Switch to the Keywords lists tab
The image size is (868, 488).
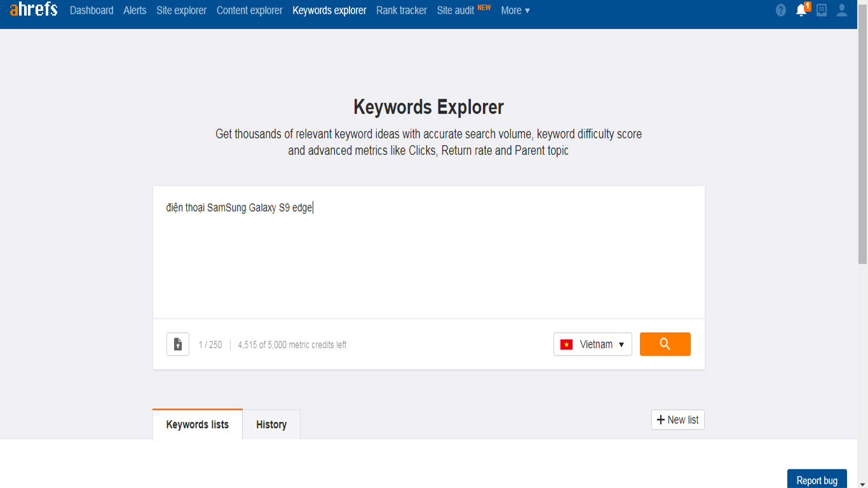click(x=198, y=424)
